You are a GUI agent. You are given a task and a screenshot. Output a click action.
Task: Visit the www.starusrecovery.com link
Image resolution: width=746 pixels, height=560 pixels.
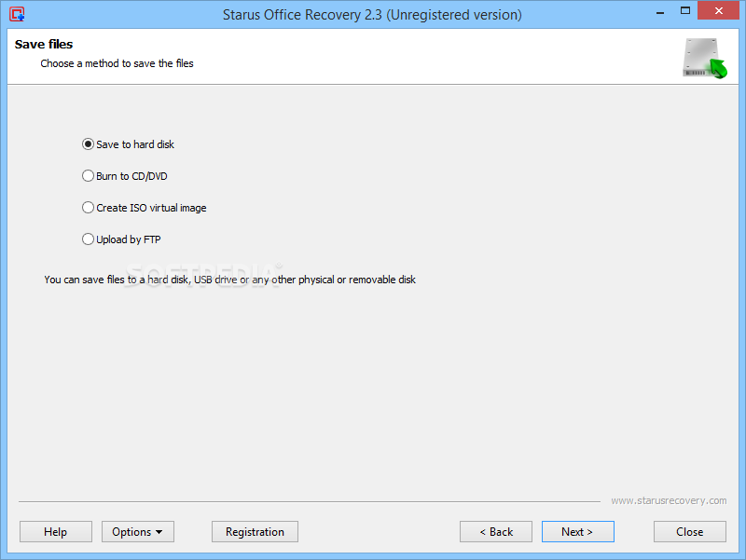[669, 500]
